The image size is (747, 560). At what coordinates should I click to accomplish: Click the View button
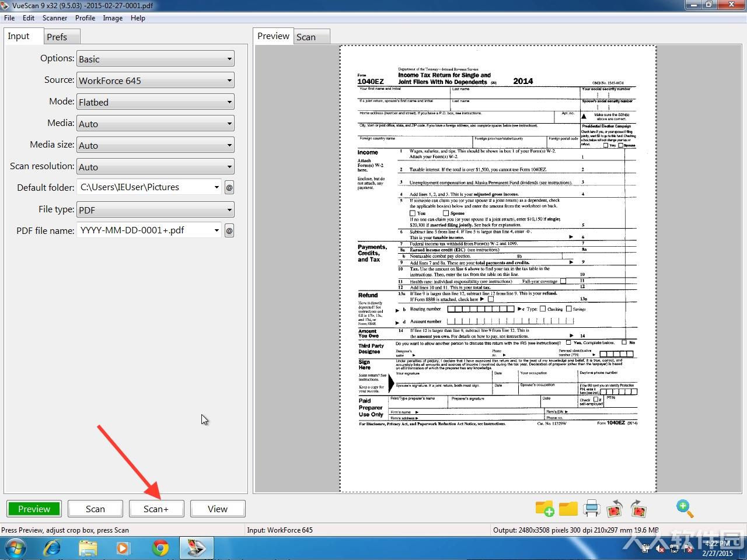(x=218, y=509)
